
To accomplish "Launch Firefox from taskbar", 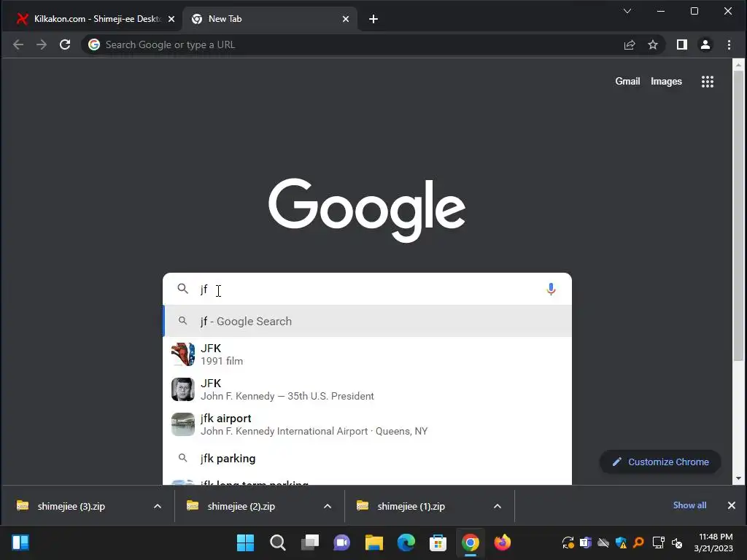I will coord(502,542).
